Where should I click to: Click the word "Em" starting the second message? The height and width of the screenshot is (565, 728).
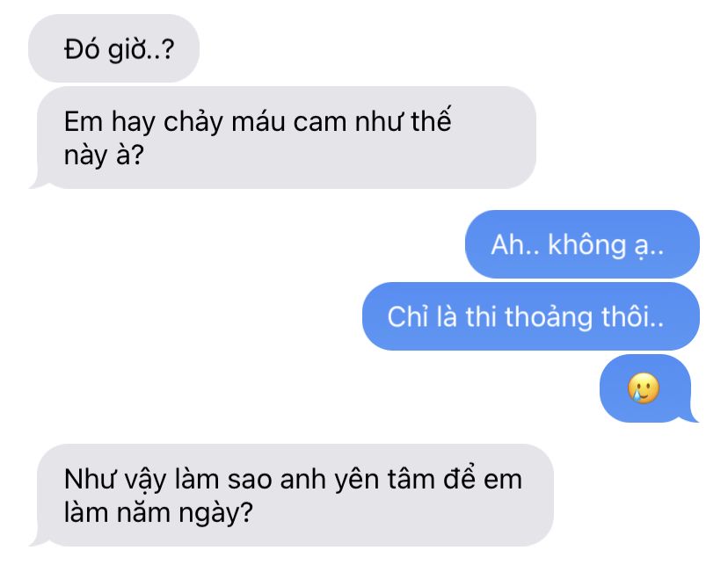coord(84,121)
